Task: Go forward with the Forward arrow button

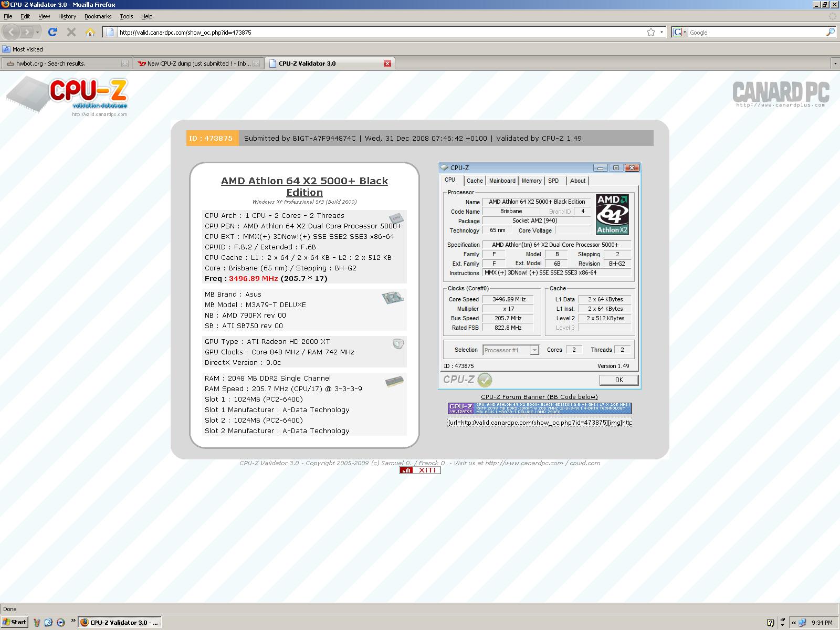Action: [26, 32]
